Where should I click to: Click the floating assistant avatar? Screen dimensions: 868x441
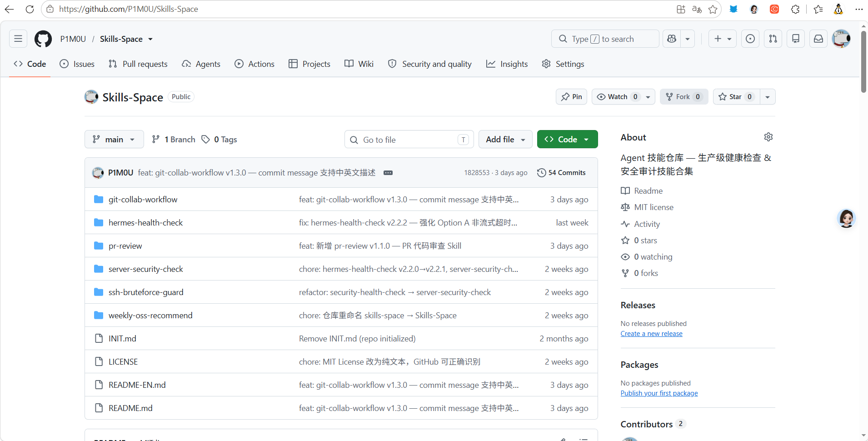pos(846,219)
